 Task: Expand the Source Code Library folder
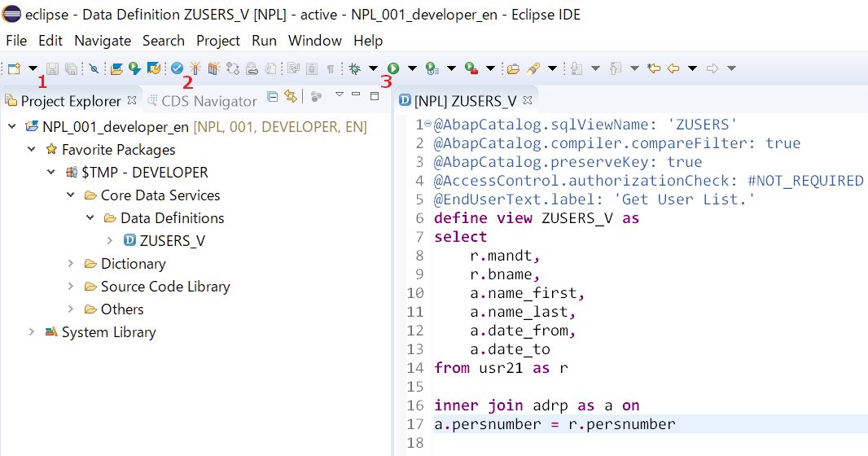(x=70, y=286)
